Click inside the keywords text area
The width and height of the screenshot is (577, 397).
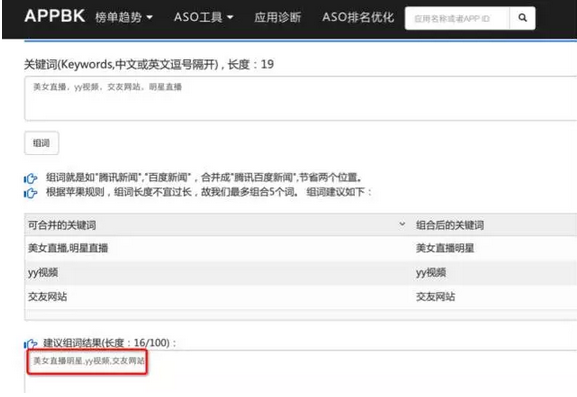click(300, 98)
